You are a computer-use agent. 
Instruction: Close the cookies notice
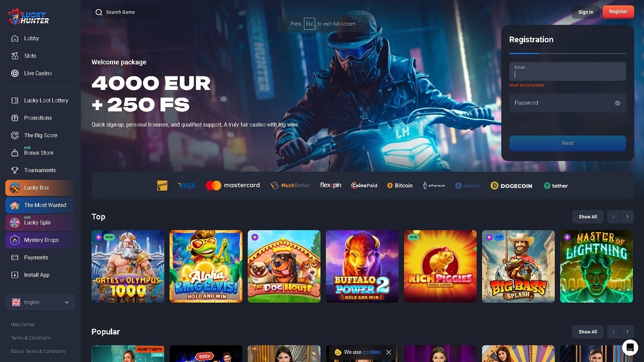click(388, 352)
